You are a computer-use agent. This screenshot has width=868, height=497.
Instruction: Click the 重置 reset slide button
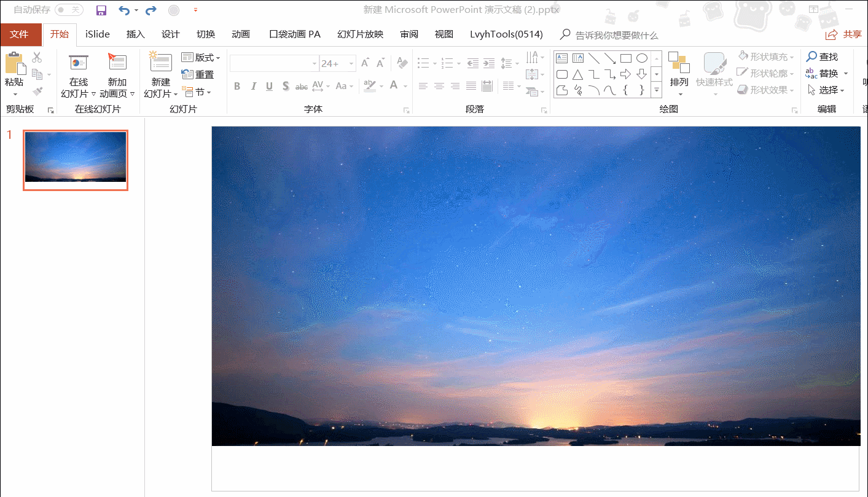click(x=198, y=75)
